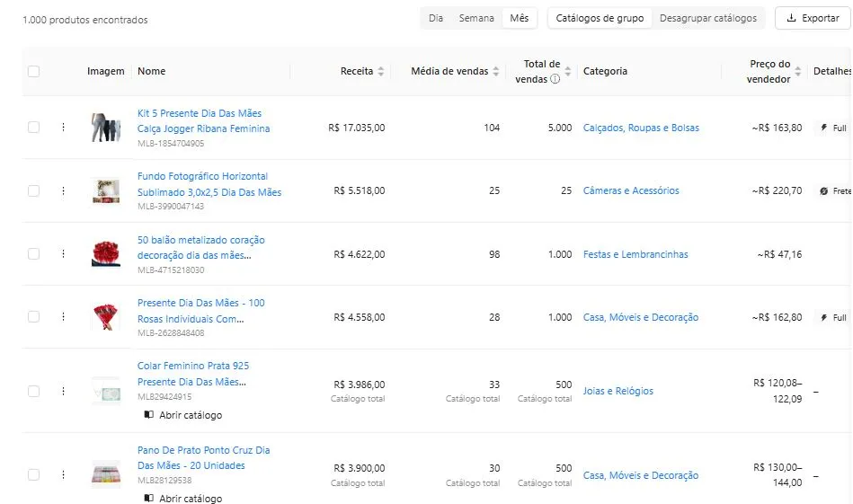Toggle the select-all checkbox in table header
This screenshot has width=853, height=504.
pos(33,71)
